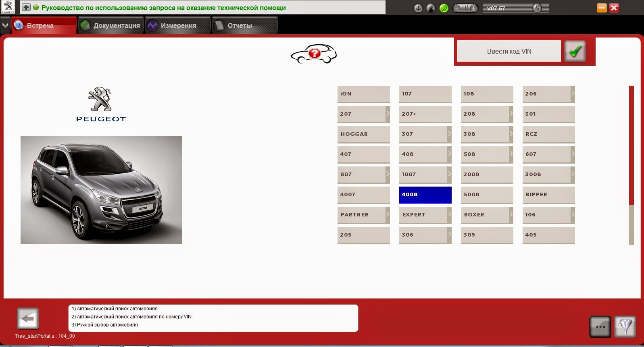
Task: Click the padlock icon next to v07.57
Action: [x=537, y=8]
